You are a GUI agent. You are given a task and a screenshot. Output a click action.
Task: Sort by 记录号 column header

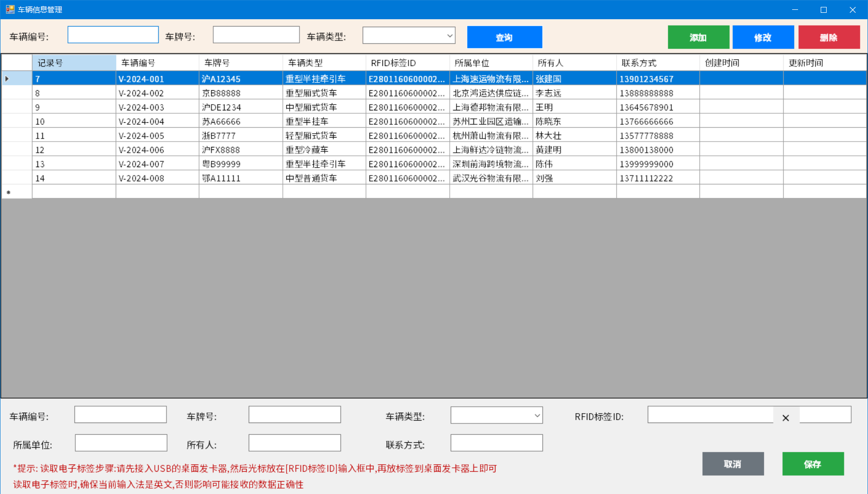74,63
